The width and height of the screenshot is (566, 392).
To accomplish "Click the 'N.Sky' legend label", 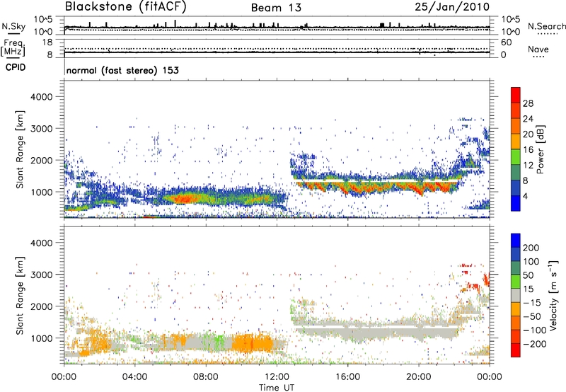I will pos(13,26).
